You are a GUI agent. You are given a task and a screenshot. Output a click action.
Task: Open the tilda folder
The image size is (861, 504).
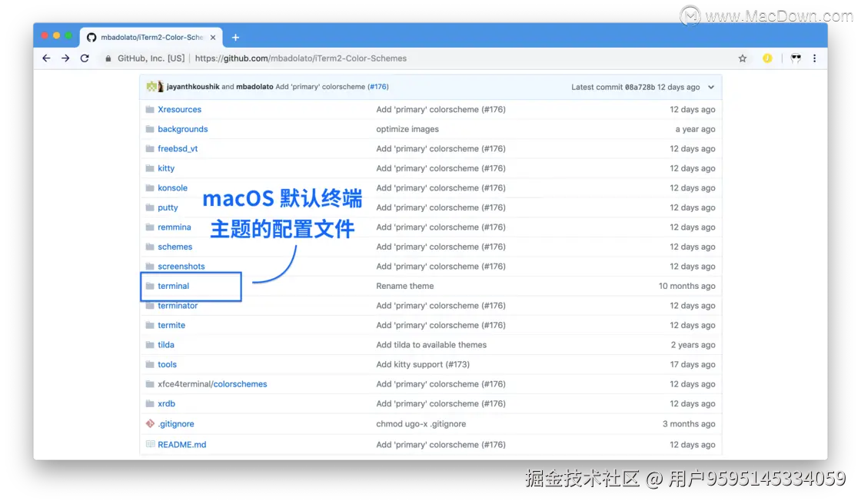[166, 345]
